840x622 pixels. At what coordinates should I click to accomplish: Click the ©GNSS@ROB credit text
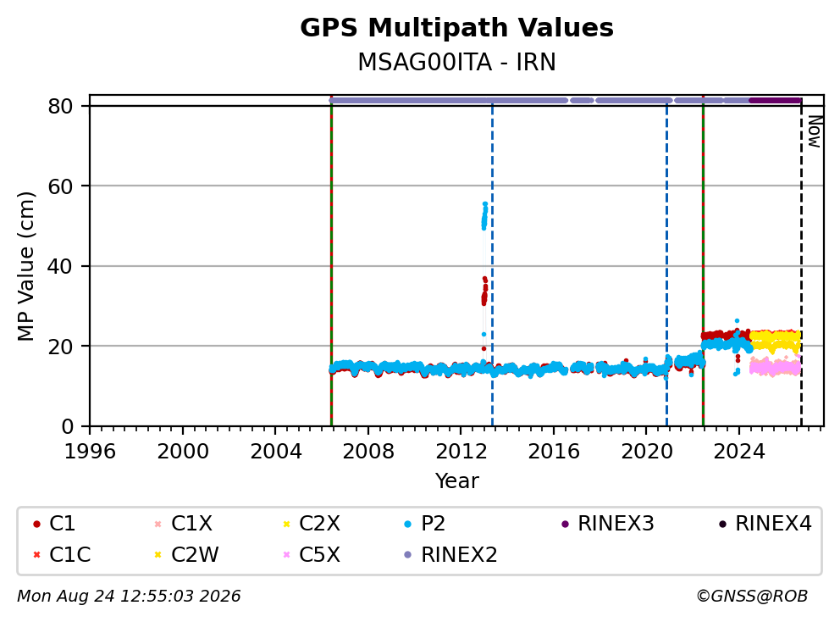(752, 596)
